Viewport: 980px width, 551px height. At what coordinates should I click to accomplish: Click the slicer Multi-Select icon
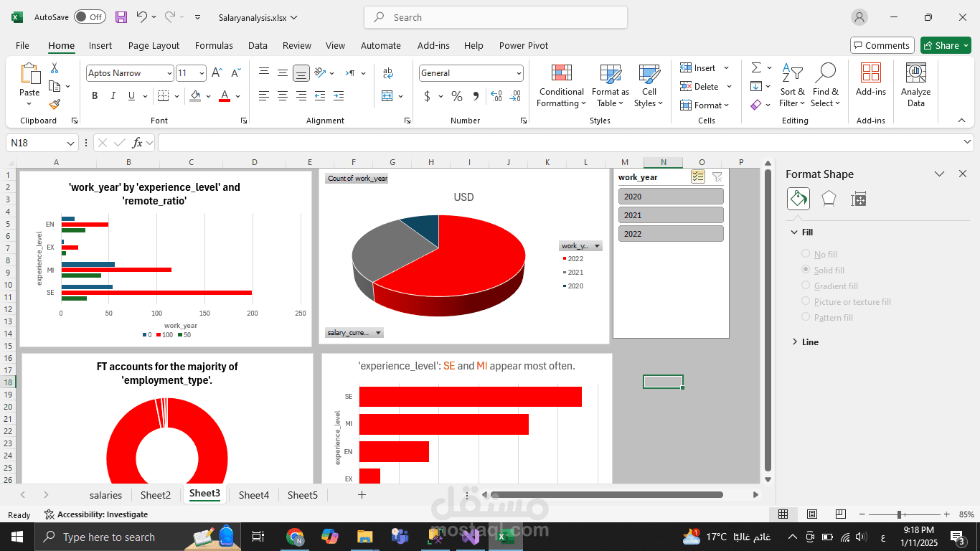point(697,177)
